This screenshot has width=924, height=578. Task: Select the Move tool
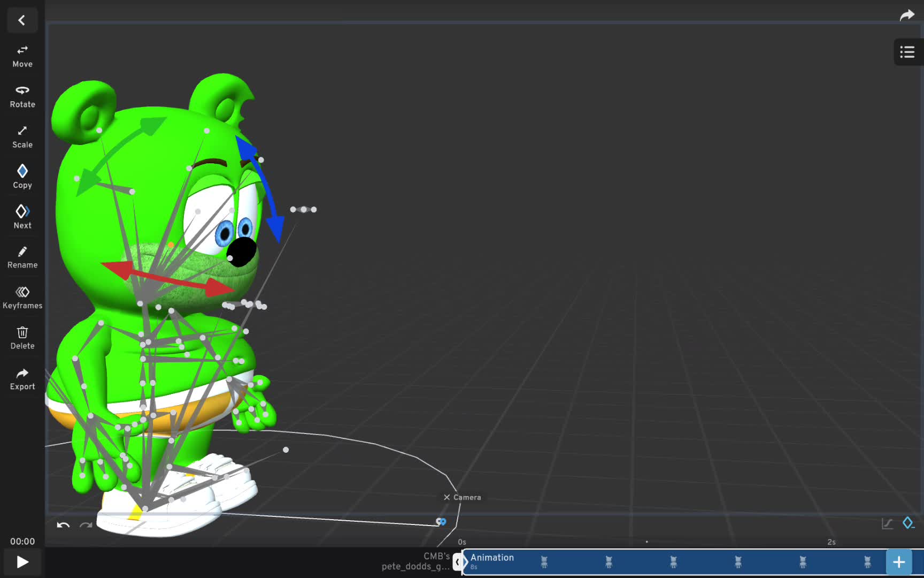(22, 56)
